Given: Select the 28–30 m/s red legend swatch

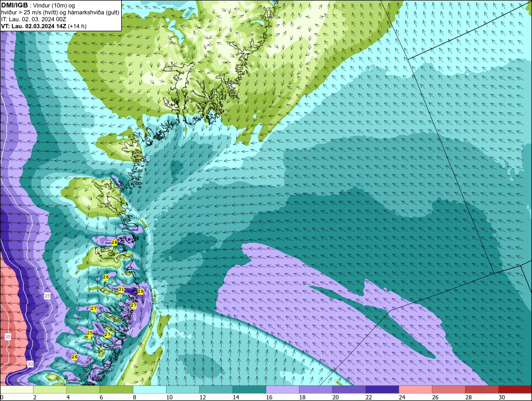Looking at the screenshot, I should [482, 389].
